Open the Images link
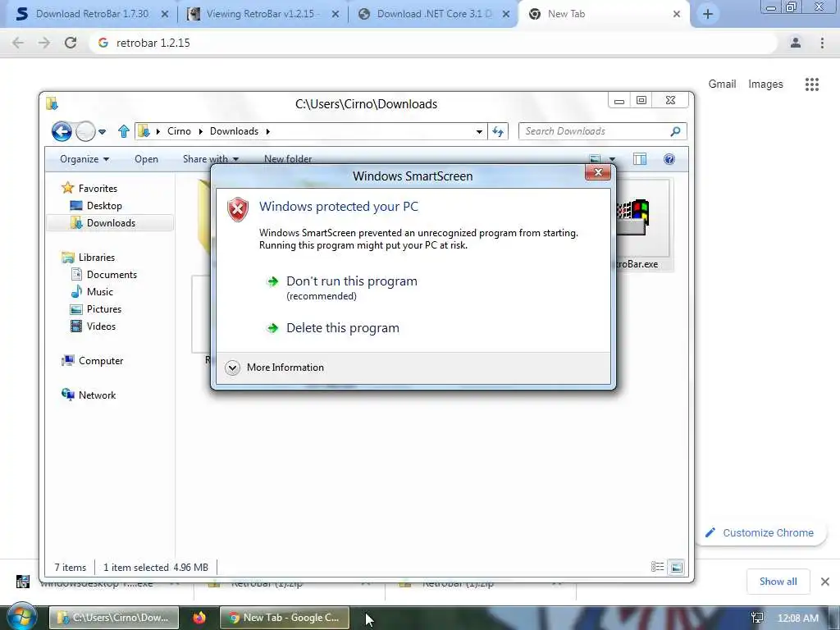The width and height of the screenshot is (840, 630). coord(765,84)
